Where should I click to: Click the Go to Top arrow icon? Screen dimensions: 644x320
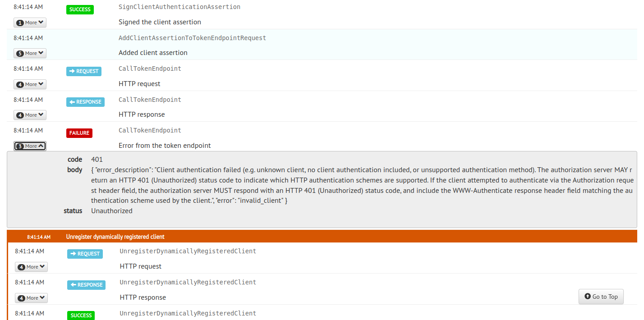pos(587,297)
